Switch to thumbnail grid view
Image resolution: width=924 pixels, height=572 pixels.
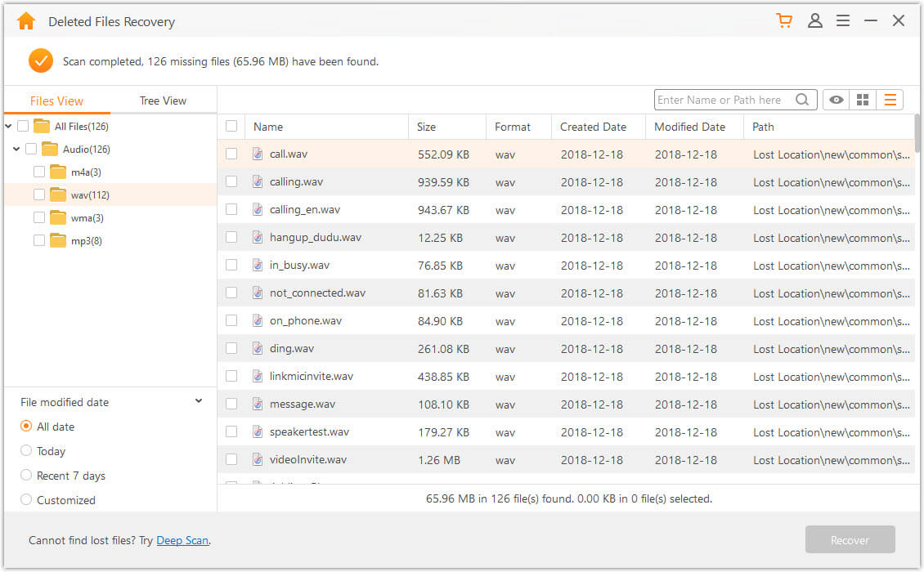[863, 99]
